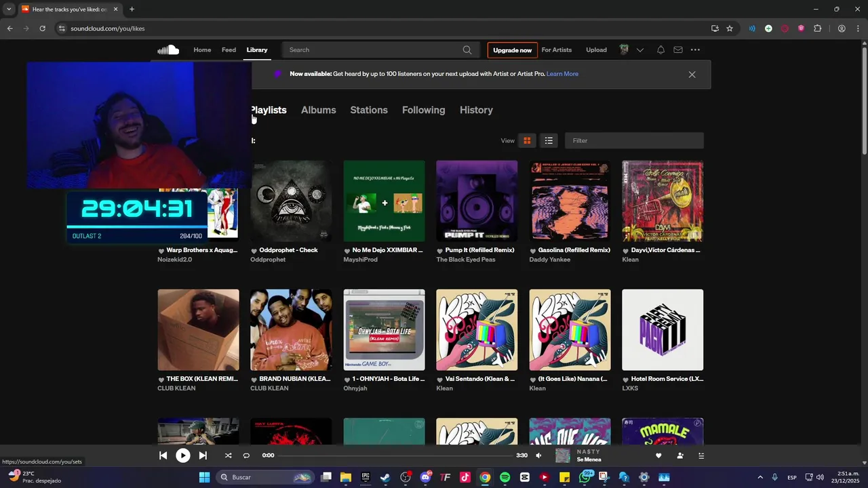Show hidden system tray icons
The width and height of the screenshot is (868, 488).
tap(760, 477)
